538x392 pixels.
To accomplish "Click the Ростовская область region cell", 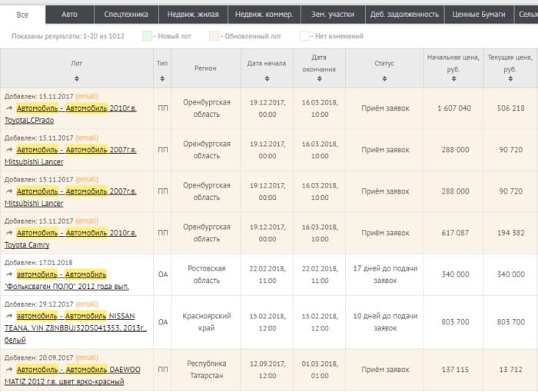I will pyautogui.click(x=207, y=274).
